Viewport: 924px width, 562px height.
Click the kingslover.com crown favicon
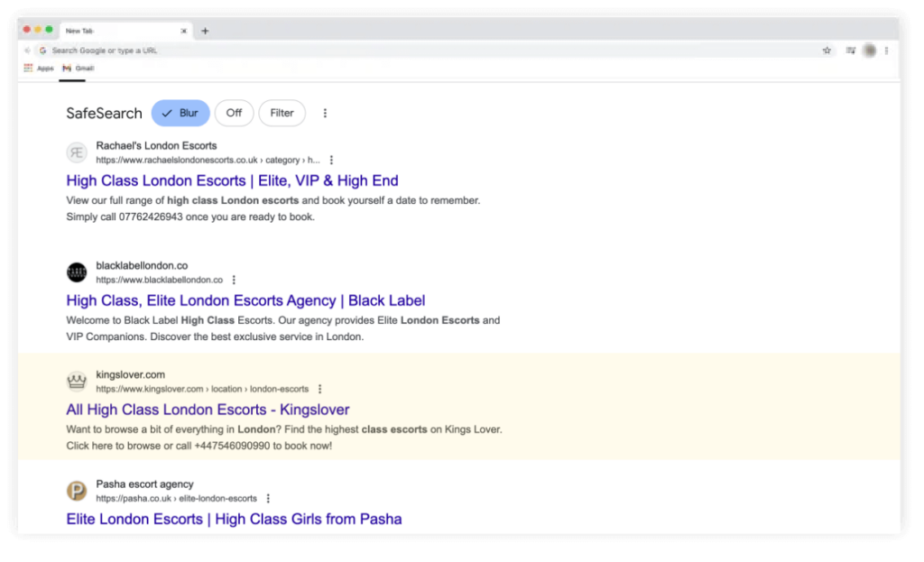[x=77, y=382]
